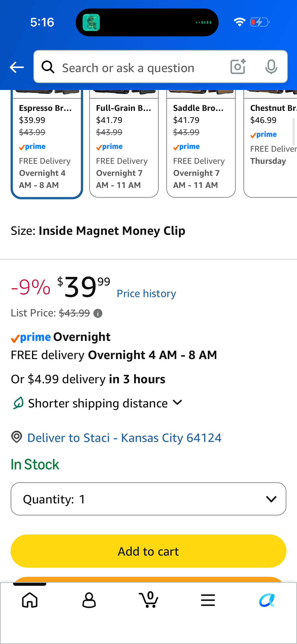This screenshot has height=644, width=297.
Task: Open the Quantity dropdown
Action: (x=148, y=499)
